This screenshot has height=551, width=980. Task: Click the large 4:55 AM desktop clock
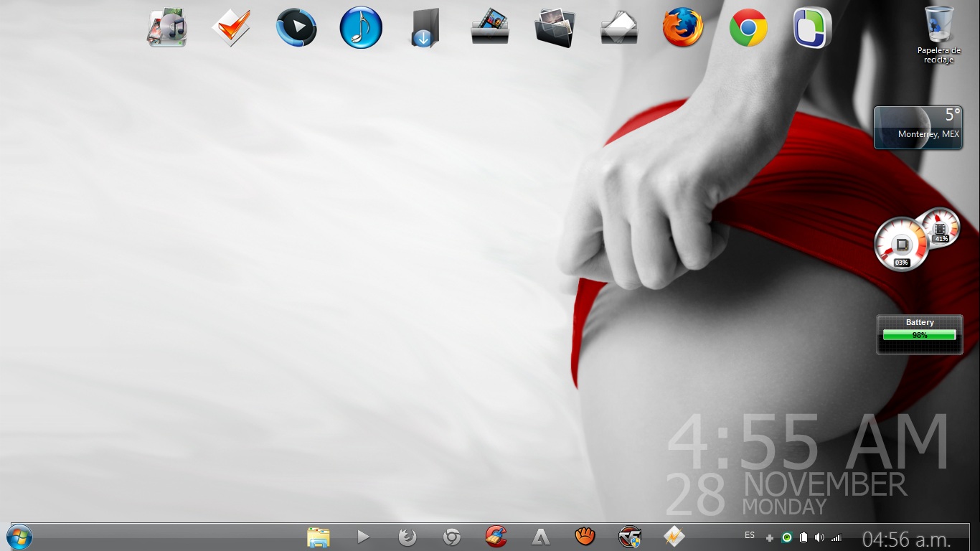coord(809,441)
